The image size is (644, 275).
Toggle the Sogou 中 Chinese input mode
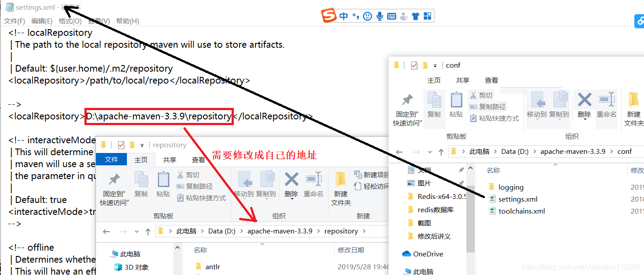pos(344,16)
